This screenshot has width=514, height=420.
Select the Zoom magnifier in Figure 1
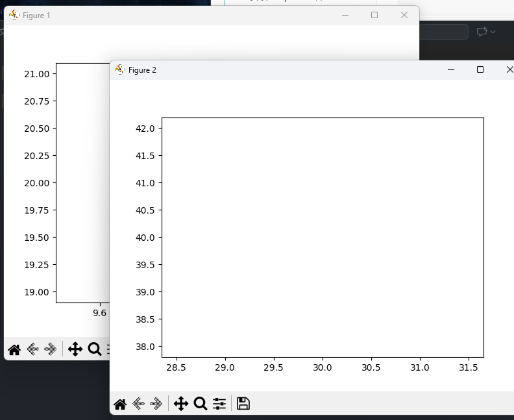[95, 350]
